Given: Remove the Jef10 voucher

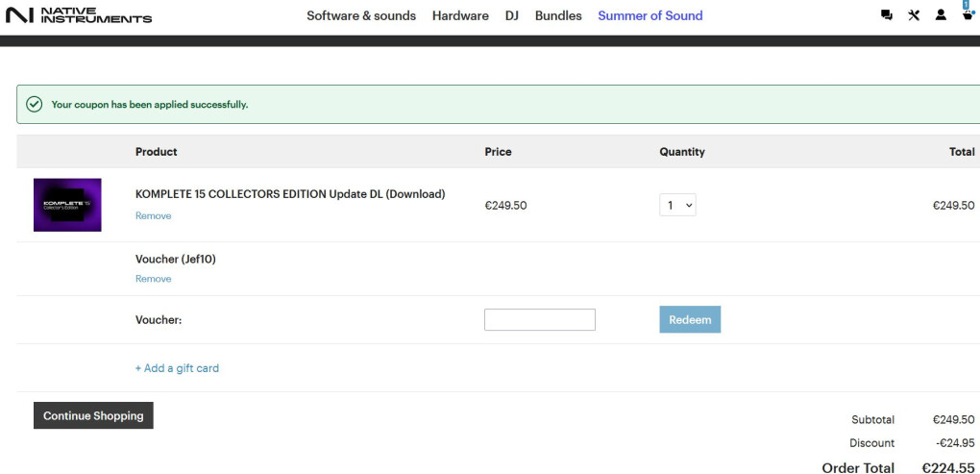Looking at the screenshot, I should point(153,279).
